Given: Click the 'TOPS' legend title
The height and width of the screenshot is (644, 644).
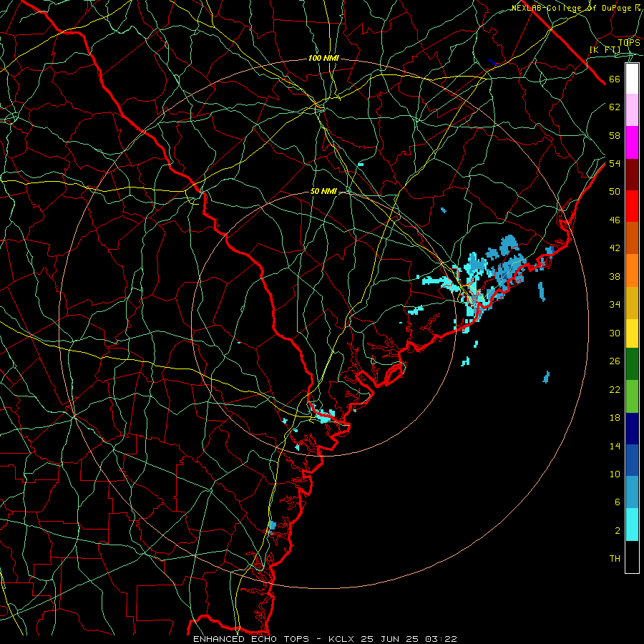Looking at the screenshot, I should (x=629, y=42).
